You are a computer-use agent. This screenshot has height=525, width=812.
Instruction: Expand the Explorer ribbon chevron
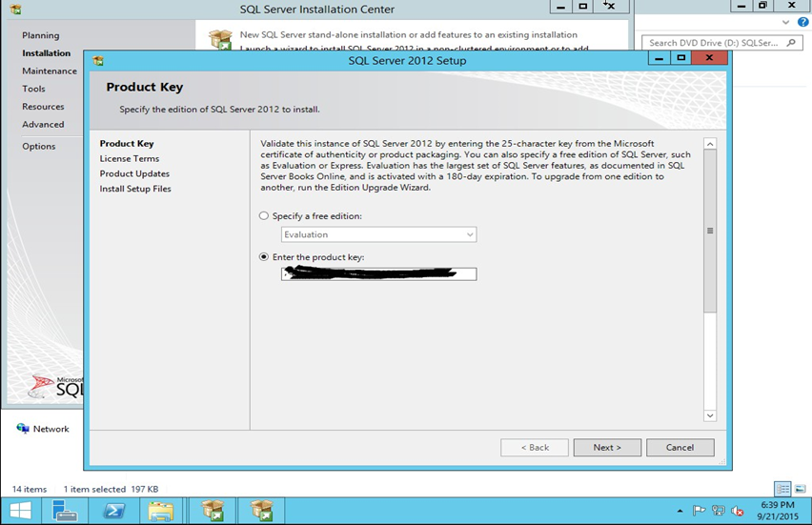786,22
